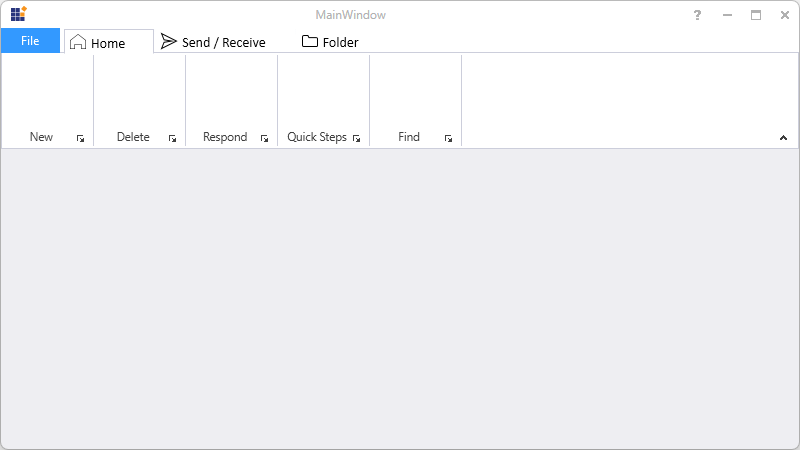
Task: Collapse the ribbon with the chevron
Action: (784, 138)
